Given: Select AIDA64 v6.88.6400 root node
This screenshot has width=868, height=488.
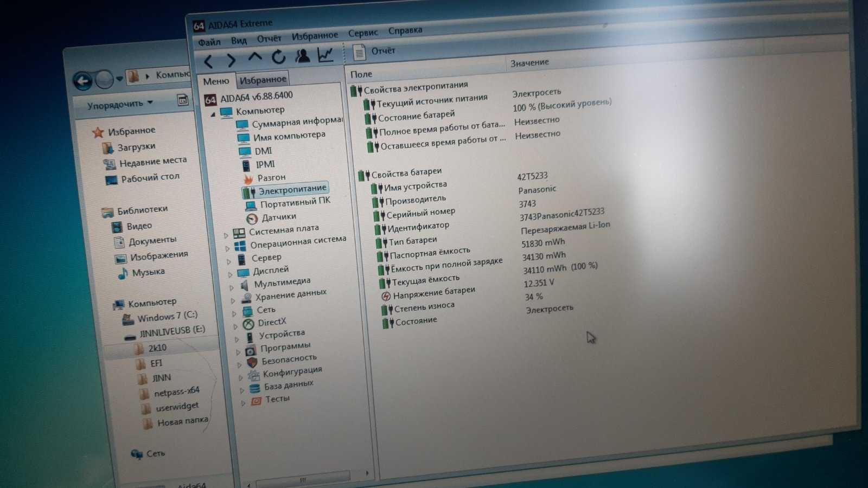Looking at the screenshot, I should 249,97.
